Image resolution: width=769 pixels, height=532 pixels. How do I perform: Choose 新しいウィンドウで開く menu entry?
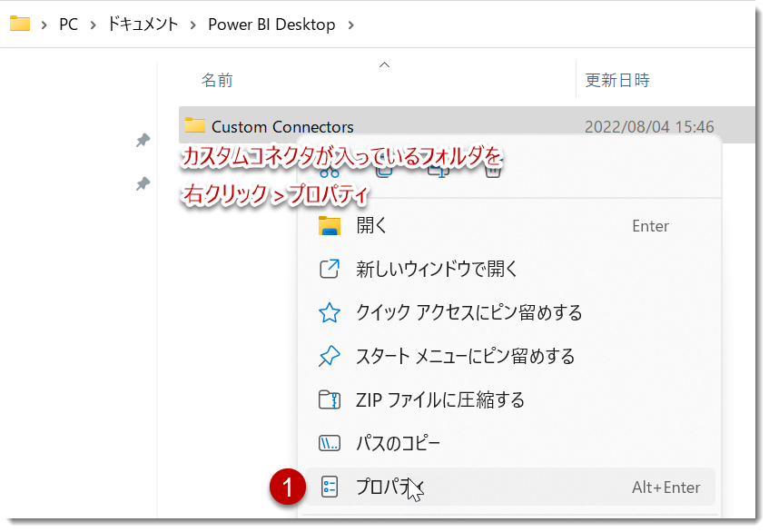(509, 270)
